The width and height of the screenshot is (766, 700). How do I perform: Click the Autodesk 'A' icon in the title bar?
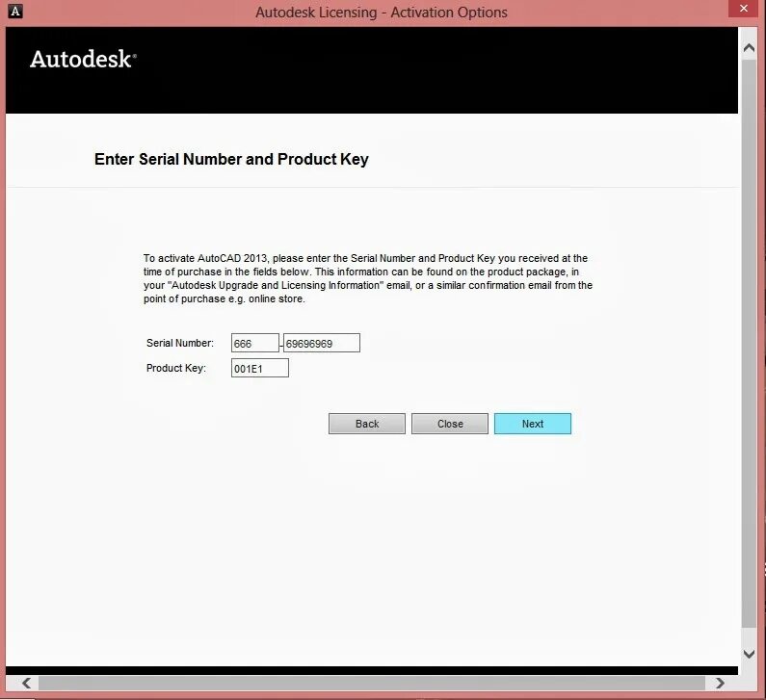tap(15, 12)
